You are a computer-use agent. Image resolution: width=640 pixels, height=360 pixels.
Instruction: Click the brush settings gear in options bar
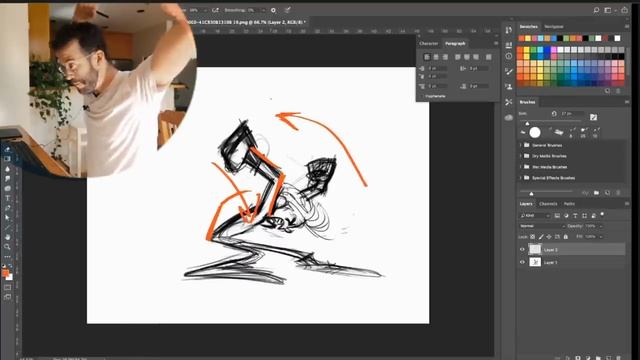273,10
